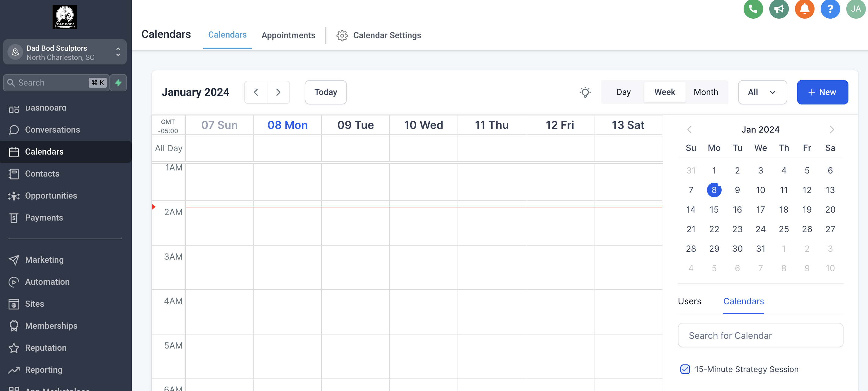Open the All filter dropdown
868x391 pixels.
click(763, 92)
